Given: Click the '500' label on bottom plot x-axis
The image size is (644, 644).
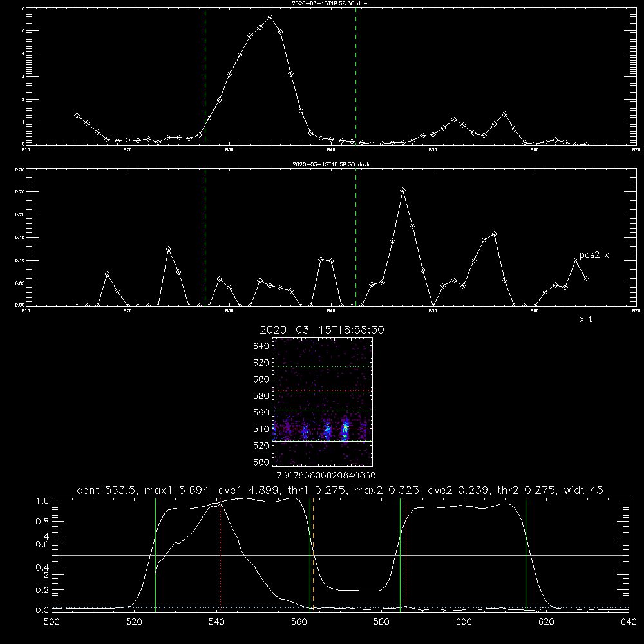Looking at the screenshot, I should [52, 622].
